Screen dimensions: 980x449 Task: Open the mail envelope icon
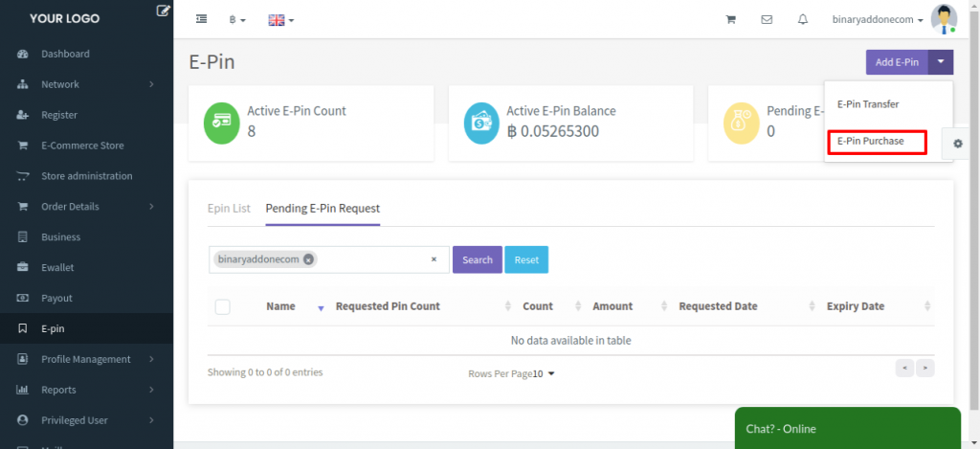(x=767, y=19)
